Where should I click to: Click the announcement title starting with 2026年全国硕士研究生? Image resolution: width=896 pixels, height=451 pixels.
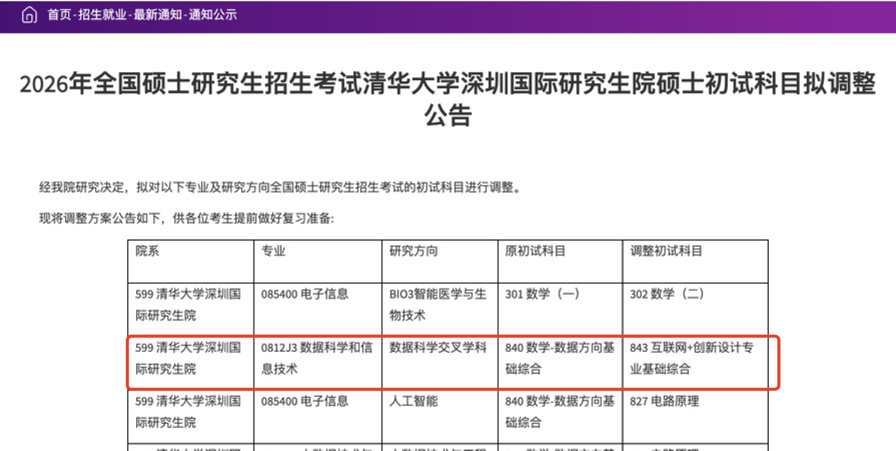coord(448,99)
